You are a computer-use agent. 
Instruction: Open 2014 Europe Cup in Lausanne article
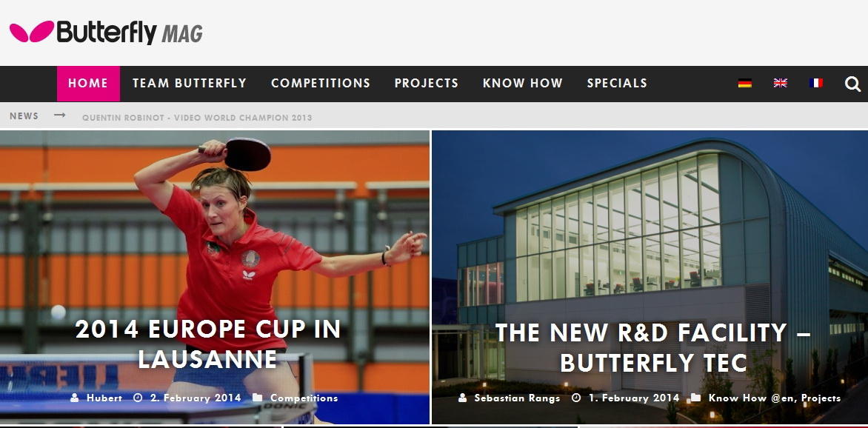coord(207,344)
